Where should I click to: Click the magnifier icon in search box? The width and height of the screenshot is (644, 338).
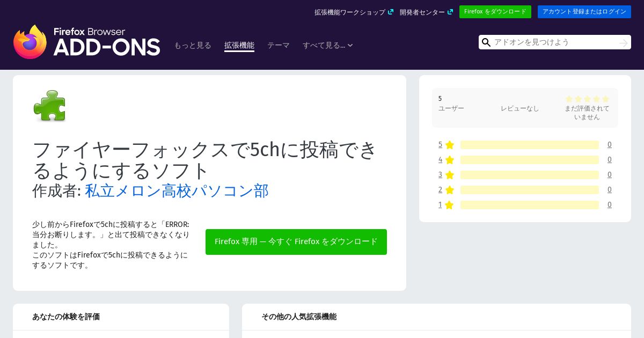486,42
